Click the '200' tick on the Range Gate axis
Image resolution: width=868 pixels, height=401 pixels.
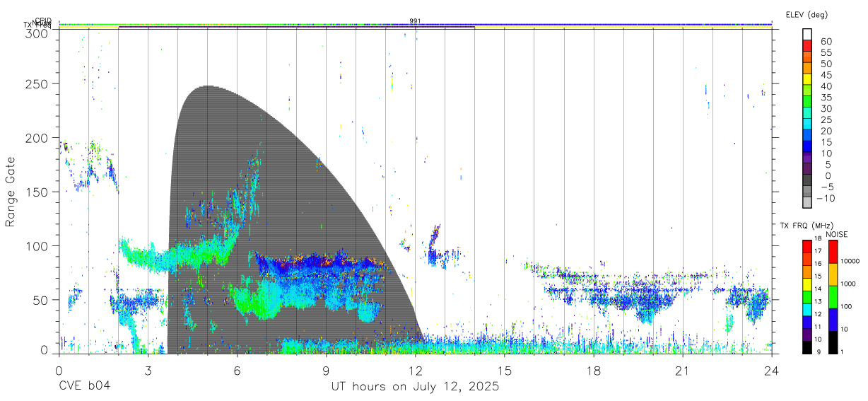tap(37, 137)
